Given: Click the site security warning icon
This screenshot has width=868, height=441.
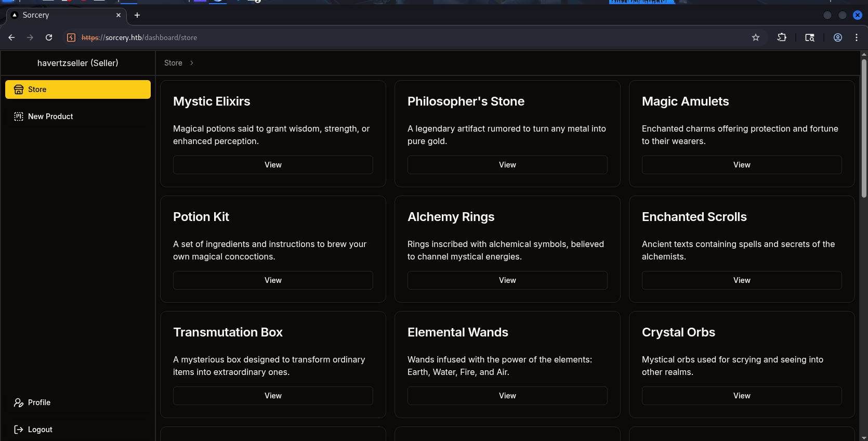Looking at the screenshot, I should [x=72, y=37].
